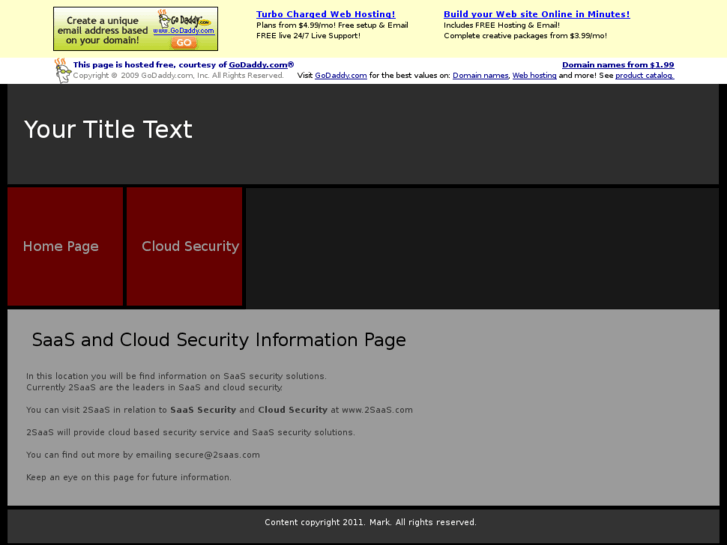Click 'FREE live 24/7 Live Support!' text
This screenshot has width=727, height=545.
[308, 36]
